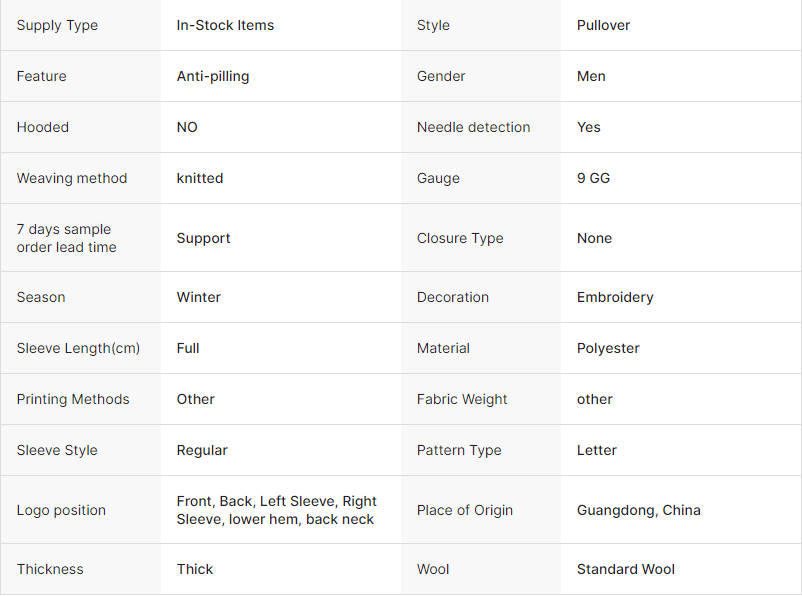802x596 pixels.
Task: Click the Fabric Weight label
Action: (462, 399)
